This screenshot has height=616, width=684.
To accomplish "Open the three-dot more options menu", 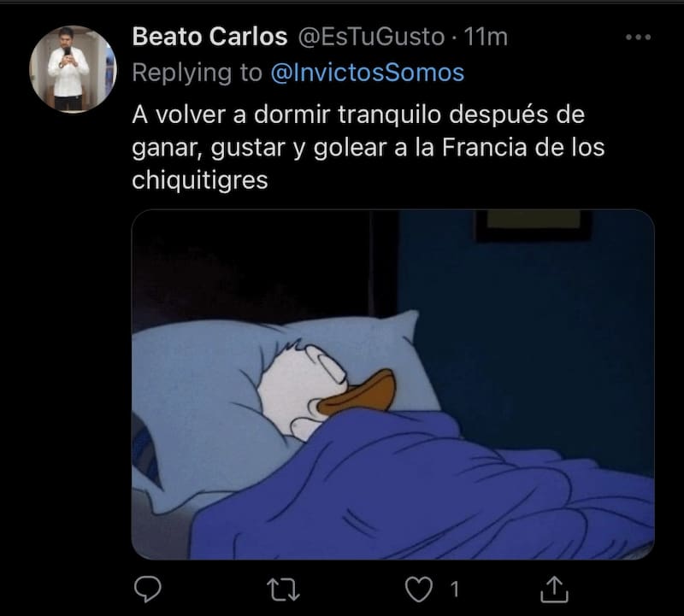I will (x=638, y=38).
